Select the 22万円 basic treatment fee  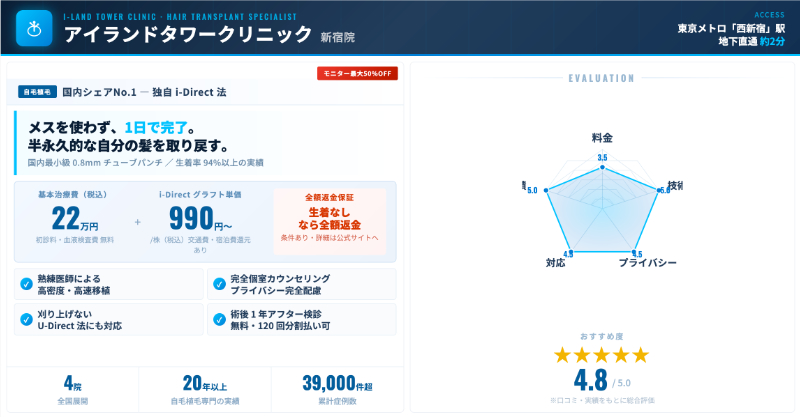click(x=73, y=217)
